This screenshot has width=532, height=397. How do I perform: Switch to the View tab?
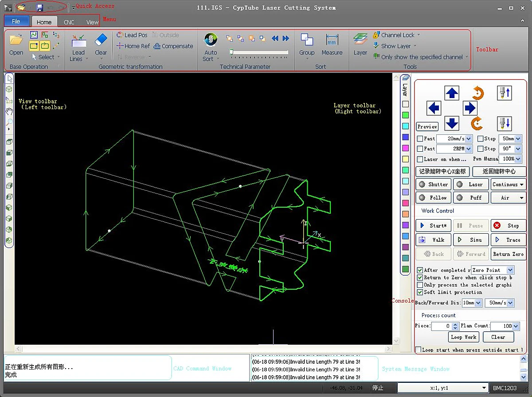[92, 22]
